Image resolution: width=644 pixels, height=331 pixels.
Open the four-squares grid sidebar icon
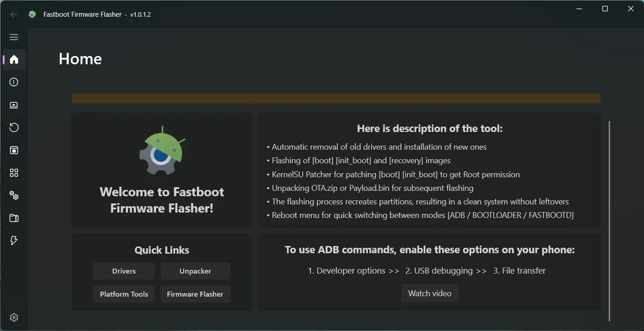[14, 173]
